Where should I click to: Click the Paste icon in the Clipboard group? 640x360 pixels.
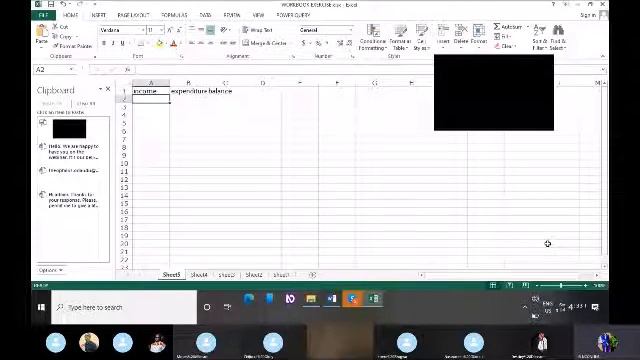tap(42, 31)
